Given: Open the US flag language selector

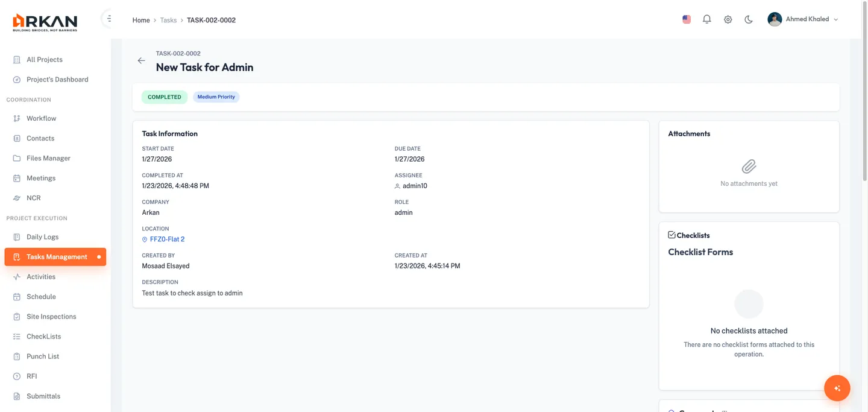Looking at the screenshot, I should point(686,19).
